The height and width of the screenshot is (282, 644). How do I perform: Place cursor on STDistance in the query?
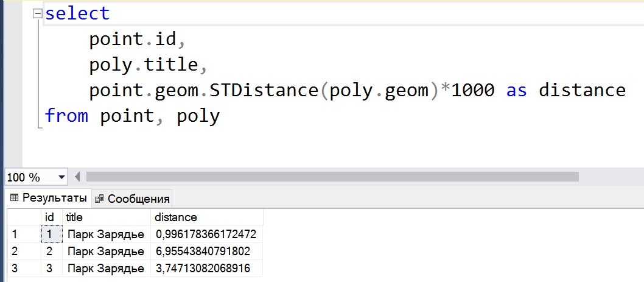click(x=265, y=91)
